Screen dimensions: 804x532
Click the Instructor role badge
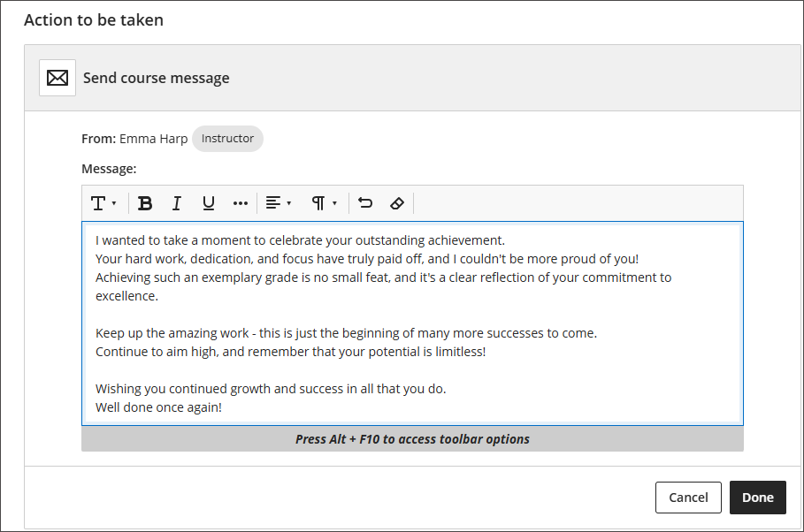[x=227, y=138]
